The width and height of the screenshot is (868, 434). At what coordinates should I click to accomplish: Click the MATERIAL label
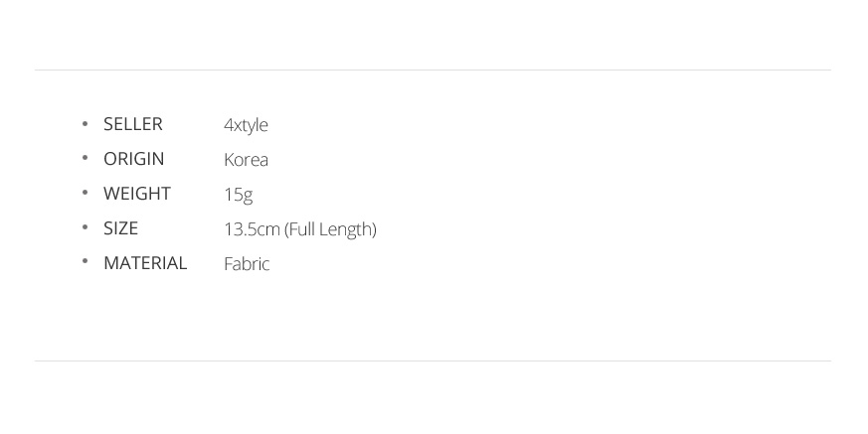tap(145, 263)
